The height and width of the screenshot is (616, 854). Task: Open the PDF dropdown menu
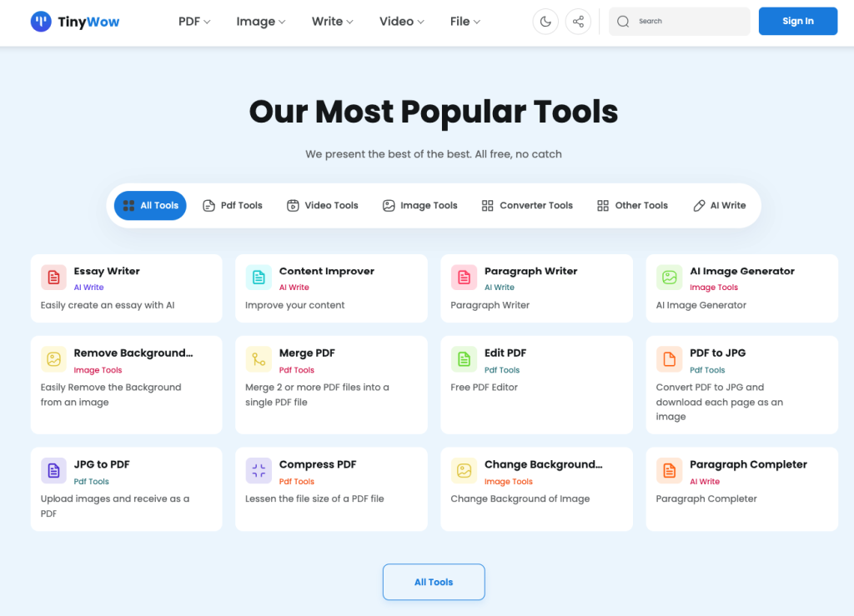tap(193, 21)
